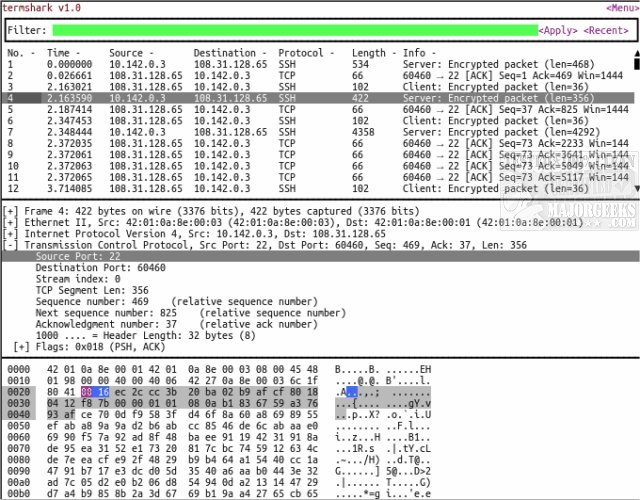Select packet 11 at time 2.372065
Viewport: 640px width, 500px height.
(318, 178)
